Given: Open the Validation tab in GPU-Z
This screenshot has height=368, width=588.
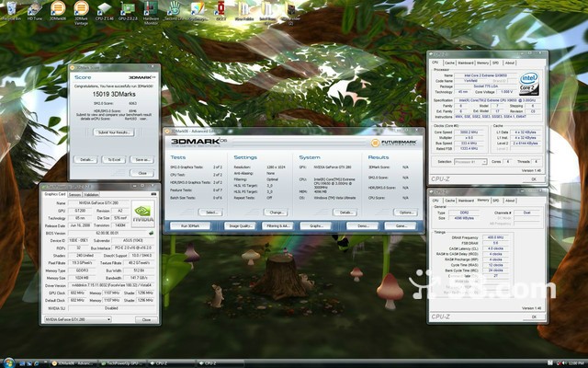Looking at the screenshot, I should click(91, 194).
